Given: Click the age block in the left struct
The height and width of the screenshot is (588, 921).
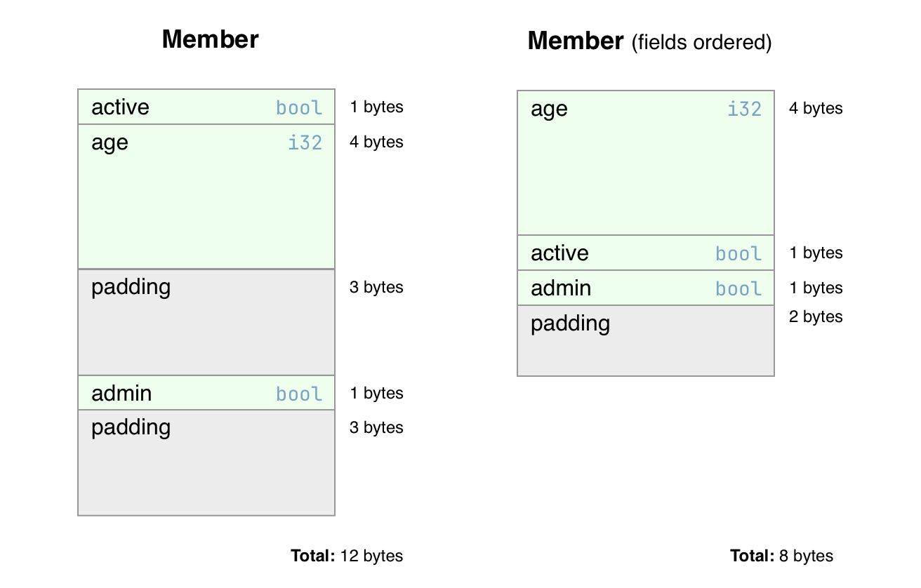Looking at the screenshot, I should [206, 197].
